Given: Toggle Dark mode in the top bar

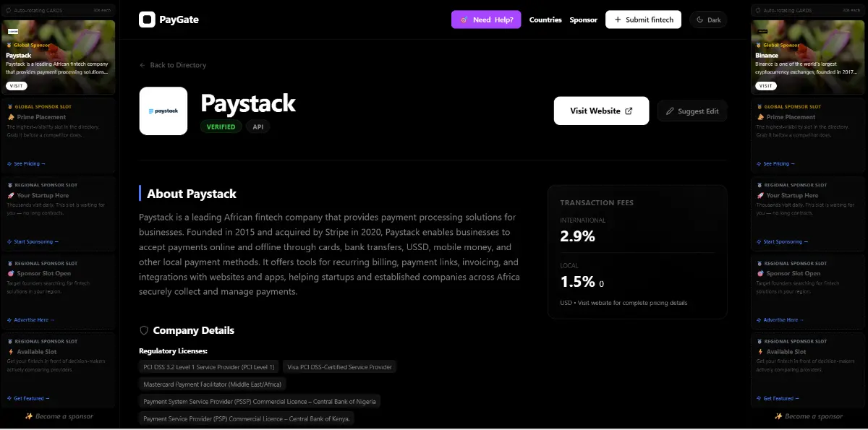Looking at the screenshot, I should coord(708,20).
